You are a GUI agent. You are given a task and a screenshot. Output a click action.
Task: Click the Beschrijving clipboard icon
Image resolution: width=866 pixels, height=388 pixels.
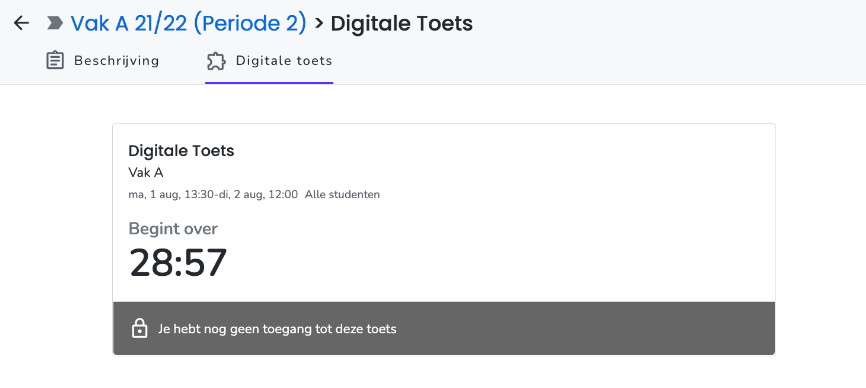point(55,61)
